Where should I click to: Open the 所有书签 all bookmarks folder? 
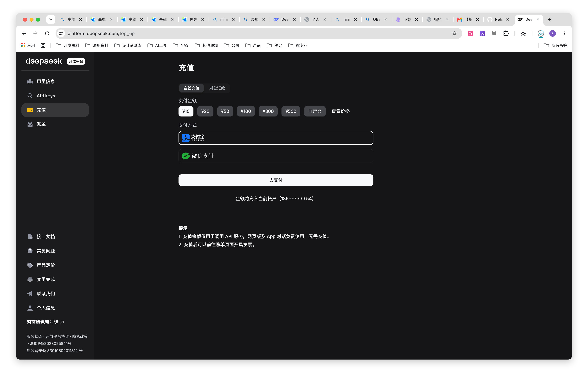[x=556, y=46]
